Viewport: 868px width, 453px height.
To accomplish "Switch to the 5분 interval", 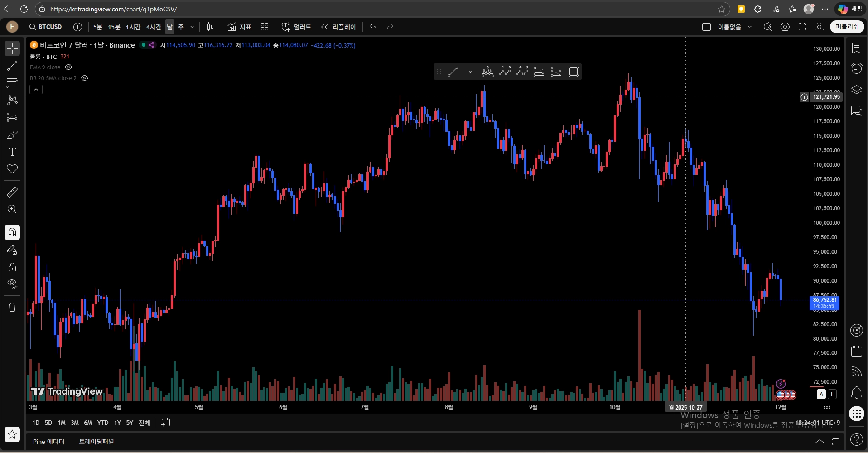I will click(x=98, y=27).
